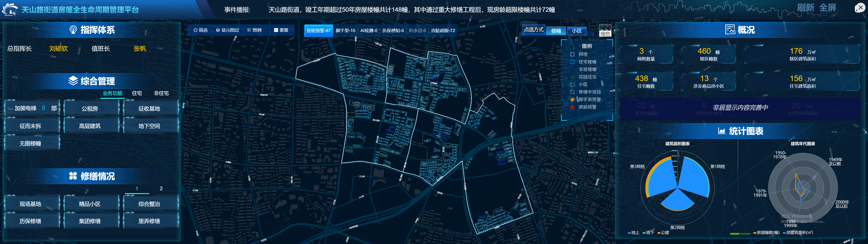Select the 脚手架-15 tab
Image resolution: width=868 pixels, height=244 pixels.
click(345, 30)
